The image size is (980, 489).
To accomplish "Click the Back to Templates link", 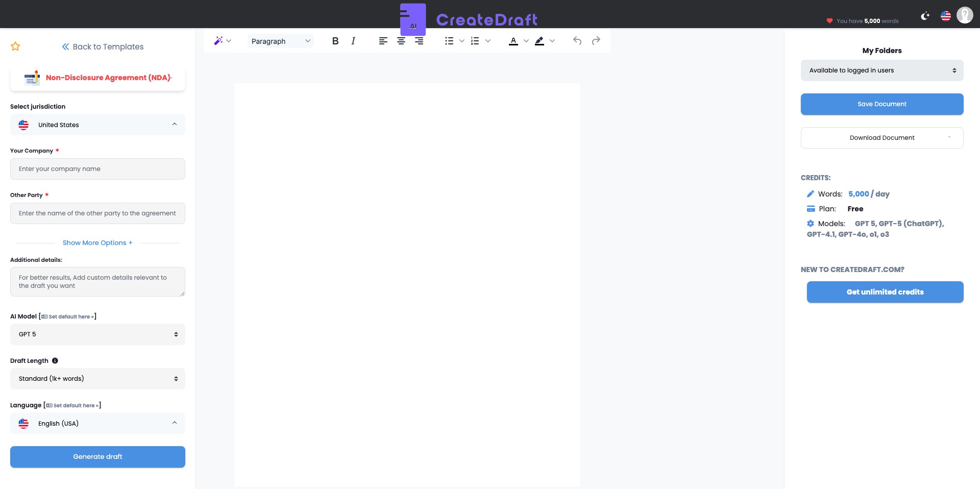I will (103, 46).
